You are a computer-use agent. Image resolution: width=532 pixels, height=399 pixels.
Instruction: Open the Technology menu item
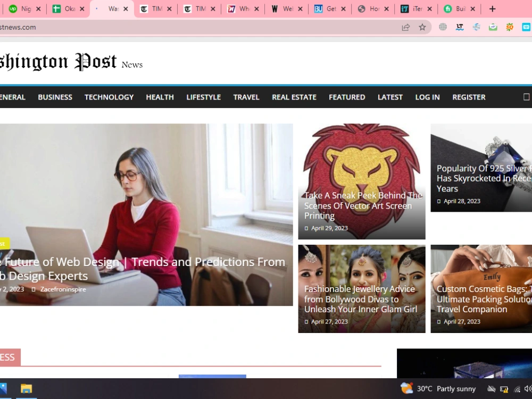pyautogui.click(x=109, y=97)
